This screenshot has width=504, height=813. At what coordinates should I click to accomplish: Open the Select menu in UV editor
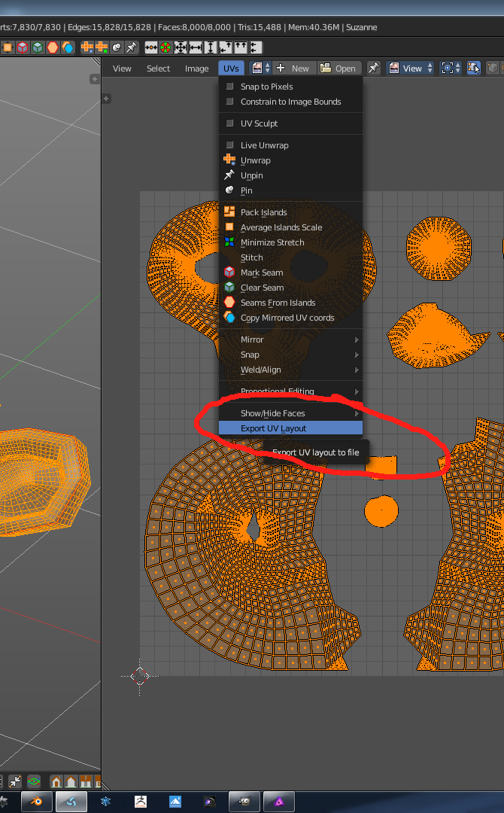158,69
